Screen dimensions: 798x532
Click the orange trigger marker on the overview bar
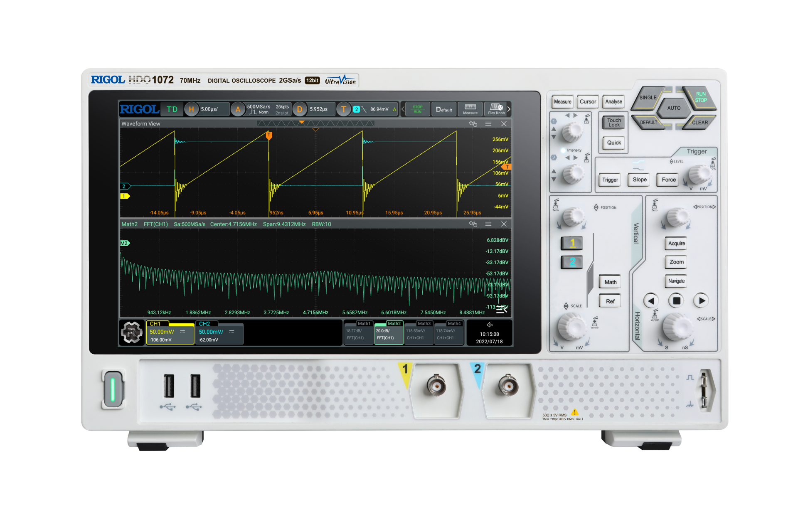(x=302, y=122)
